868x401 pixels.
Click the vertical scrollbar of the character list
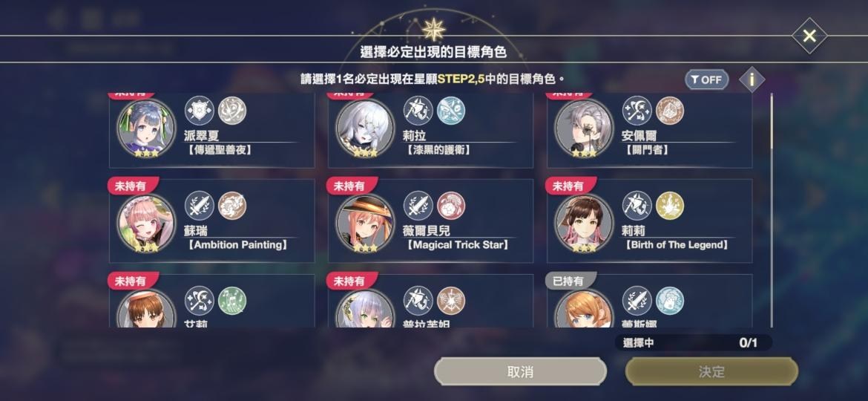click(771, 210)
